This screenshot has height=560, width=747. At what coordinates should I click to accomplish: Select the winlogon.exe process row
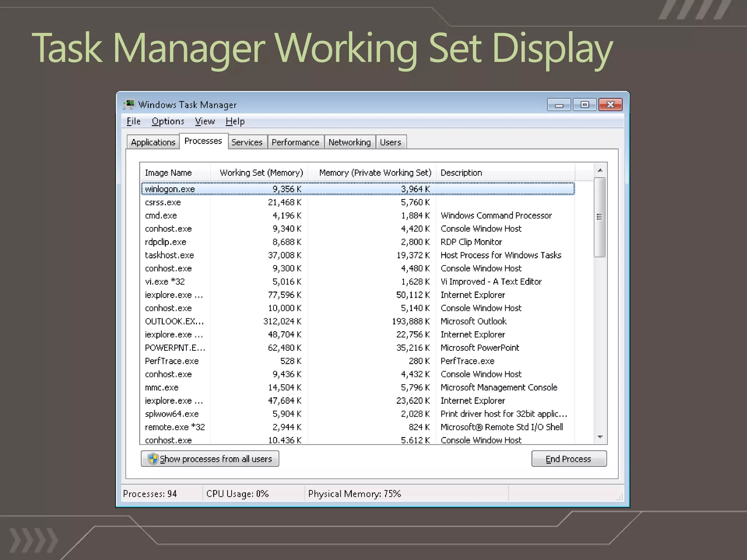[358, 189]
